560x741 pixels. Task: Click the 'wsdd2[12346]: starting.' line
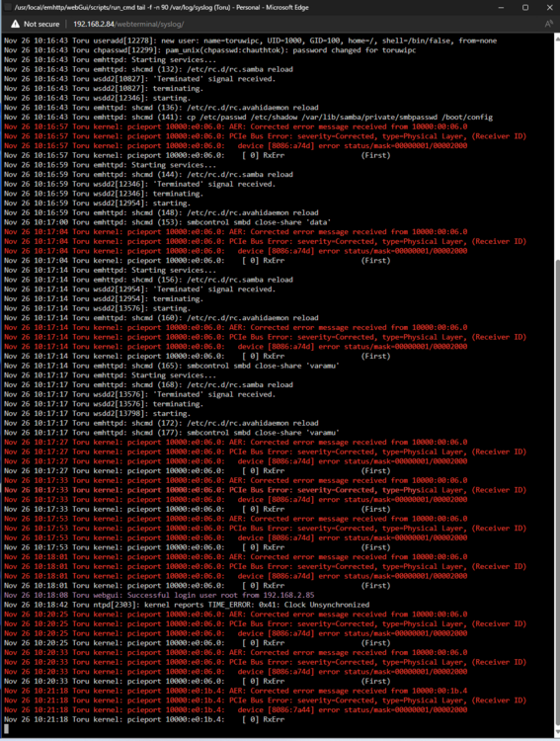click(x=98, y=98)
